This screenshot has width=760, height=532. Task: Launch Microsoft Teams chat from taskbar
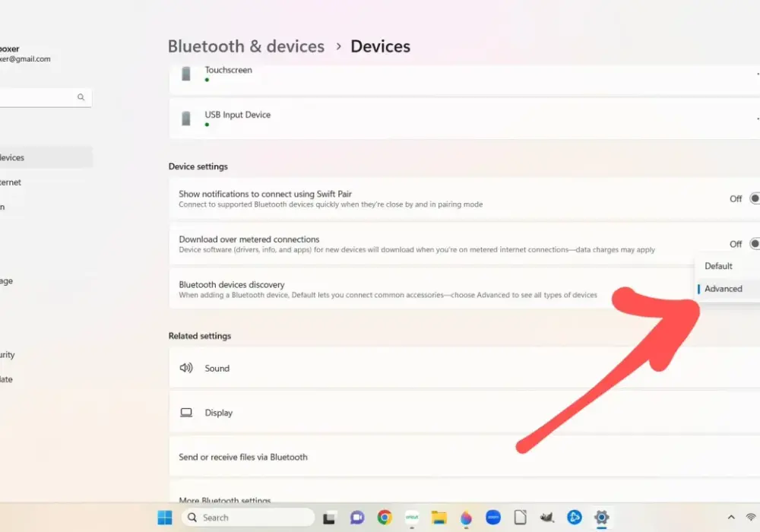pyautogui.click(x=357, y=518)
